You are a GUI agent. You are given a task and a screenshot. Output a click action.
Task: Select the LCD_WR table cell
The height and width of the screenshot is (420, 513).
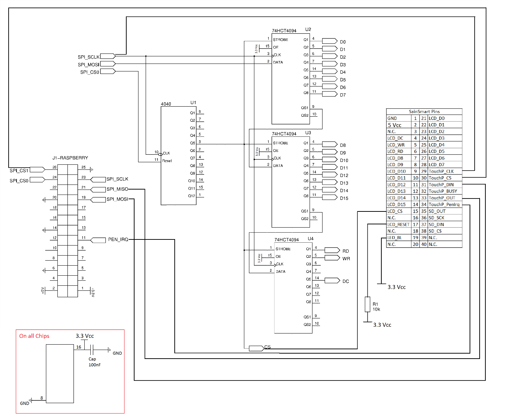pos(399,145)
